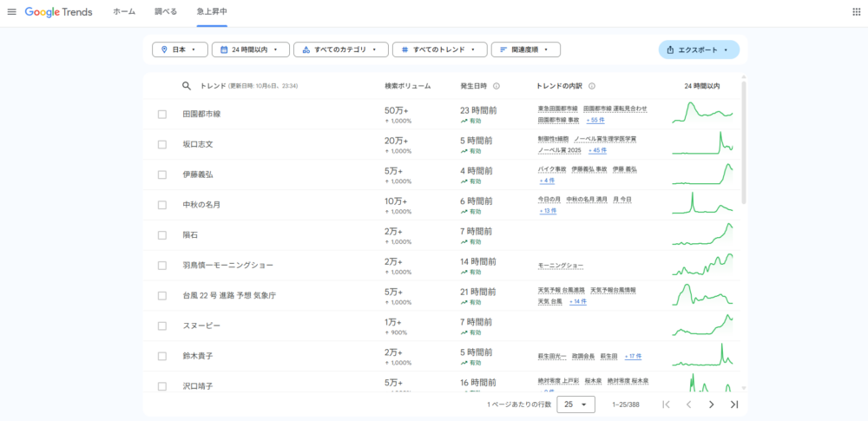This screenshot has width=868, height=421.
Task: Click the エクスポート button
Action: tap(699, 49)
